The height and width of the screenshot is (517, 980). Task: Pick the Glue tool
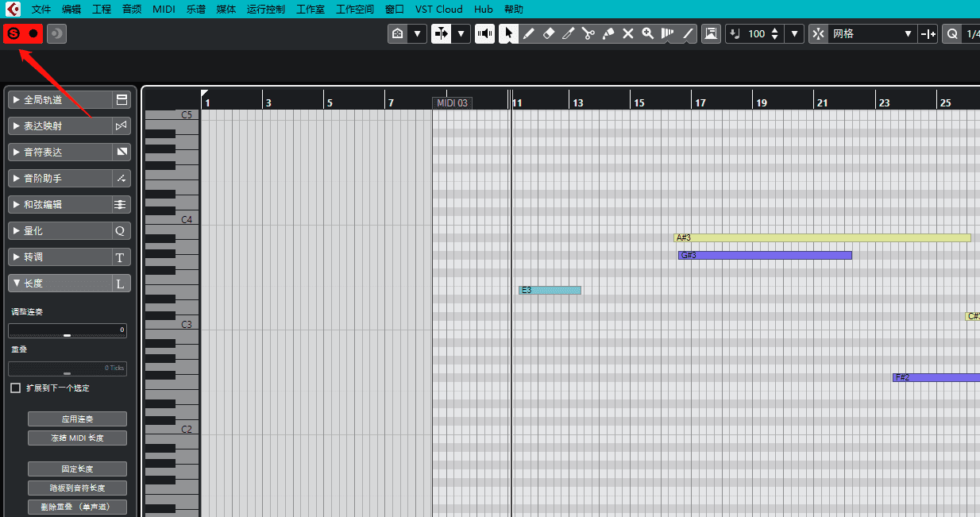click(x=608, y=33)
